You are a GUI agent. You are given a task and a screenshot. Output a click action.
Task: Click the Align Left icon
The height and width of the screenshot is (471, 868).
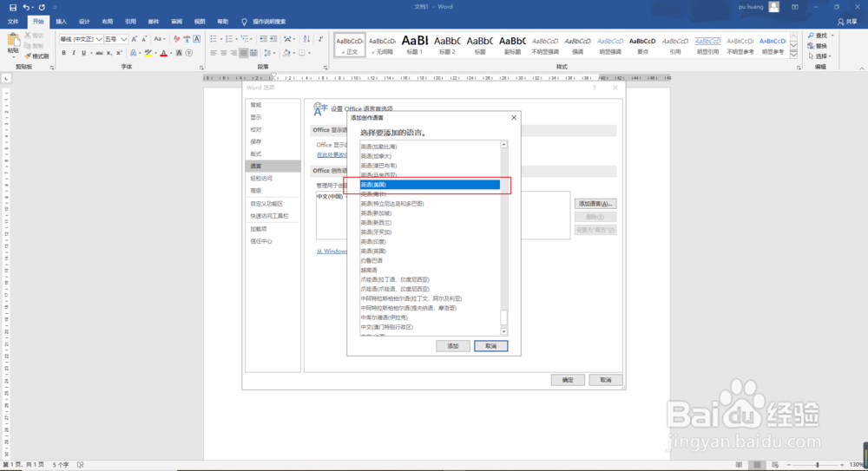(214, 53)
